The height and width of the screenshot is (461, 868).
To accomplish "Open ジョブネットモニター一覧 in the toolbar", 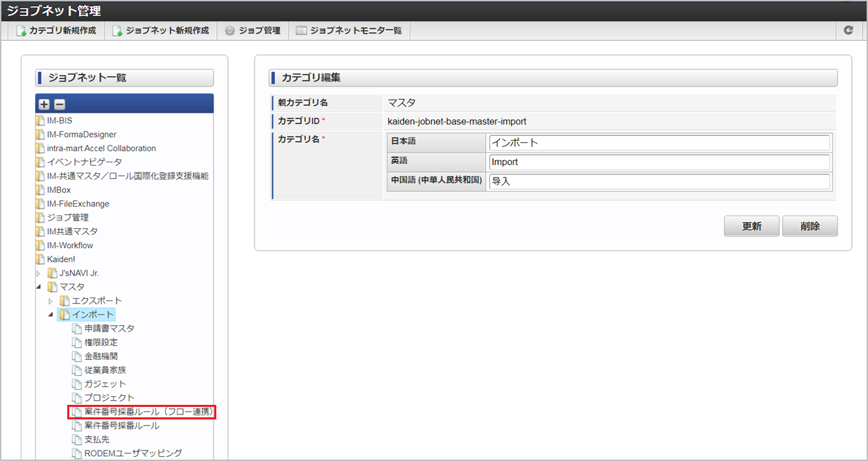I will tap(349, 31).
